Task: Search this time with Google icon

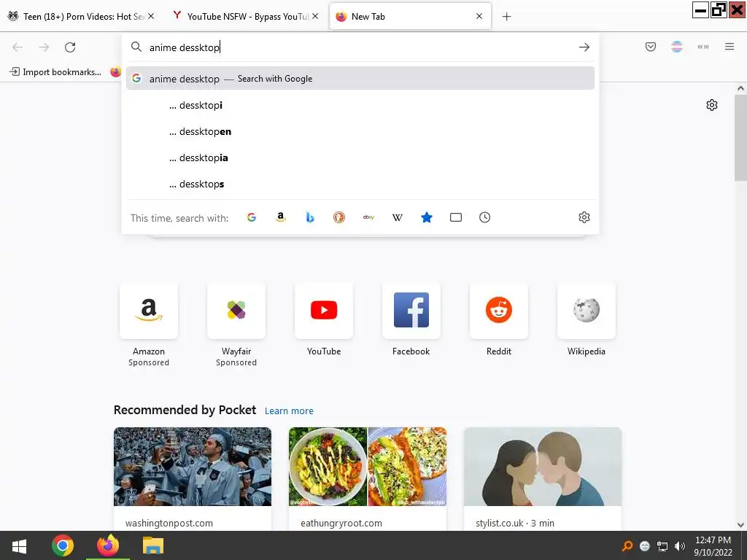Action: point(252,217)
